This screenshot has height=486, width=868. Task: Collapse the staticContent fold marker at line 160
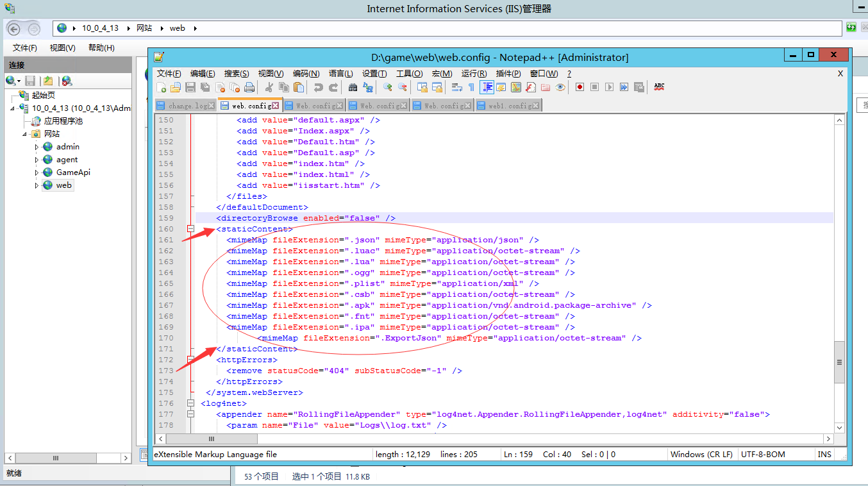point(190,229)
